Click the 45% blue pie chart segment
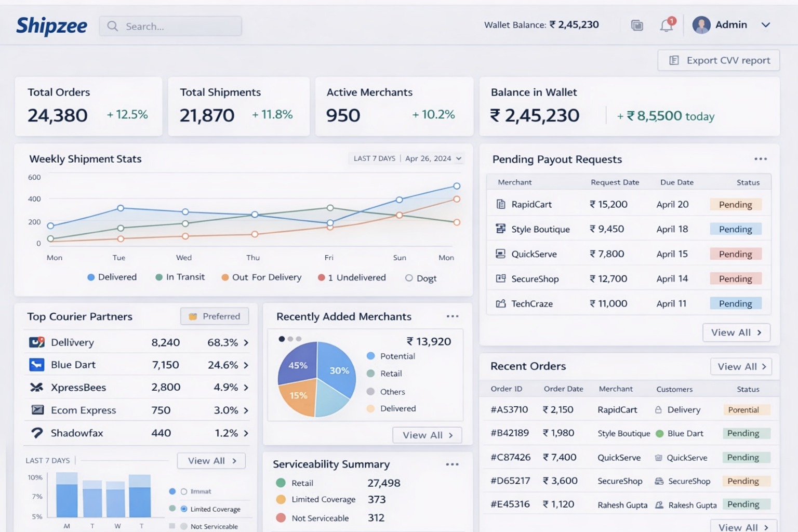 tap(299, 365)
